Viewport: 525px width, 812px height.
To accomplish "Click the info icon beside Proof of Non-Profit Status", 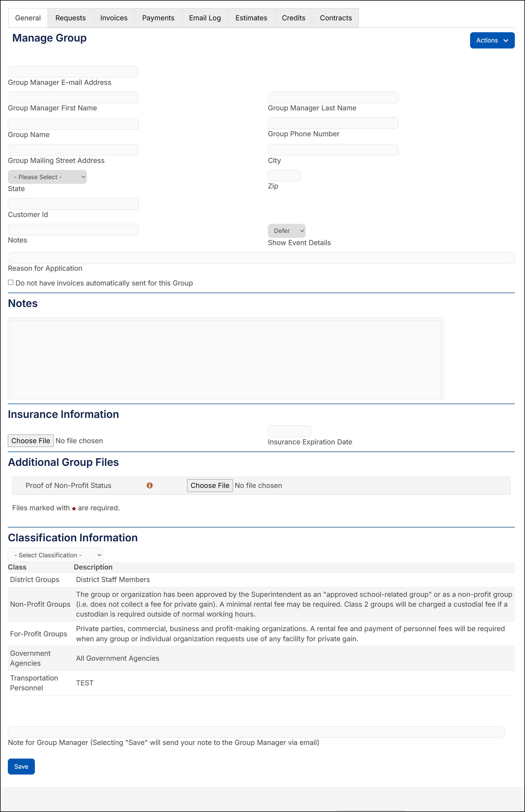I will coord(149,485).
